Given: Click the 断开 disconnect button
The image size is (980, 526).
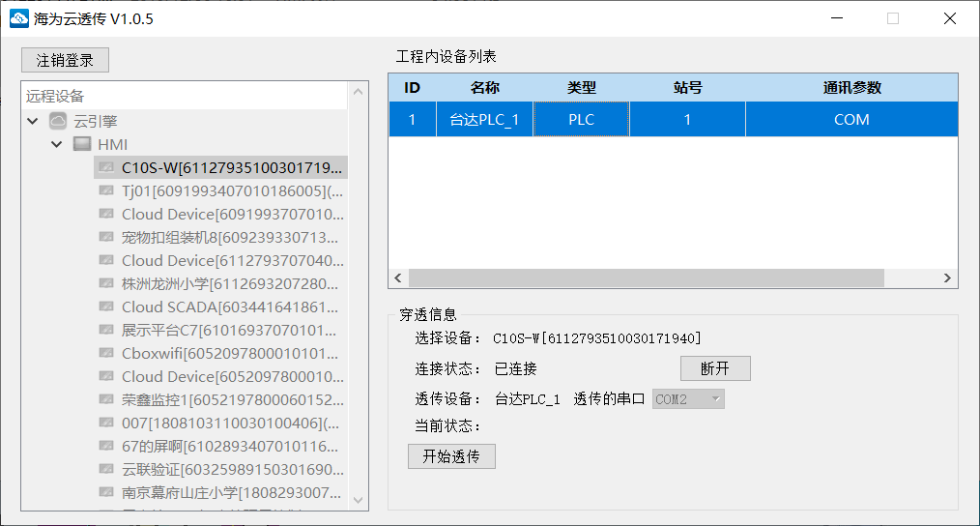Looking at the screenshot, I should click(715, 368).
